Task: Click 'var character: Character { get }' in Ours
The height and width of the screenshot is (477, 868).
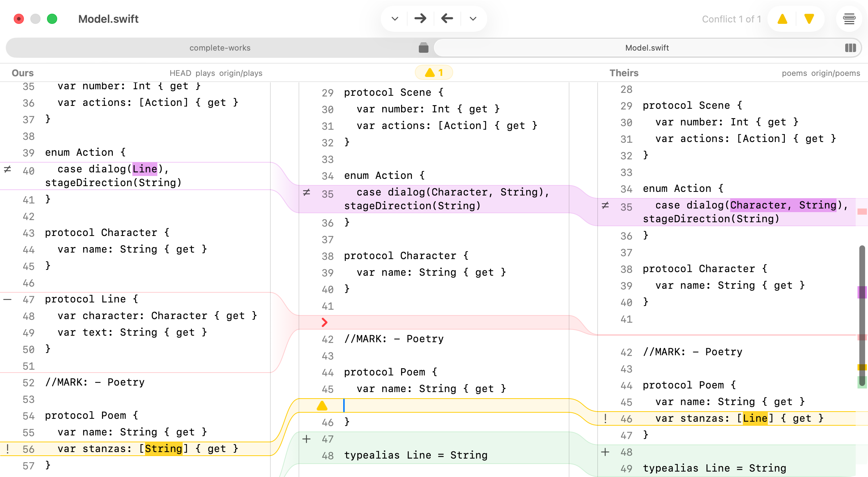Action: pos(157,315)
